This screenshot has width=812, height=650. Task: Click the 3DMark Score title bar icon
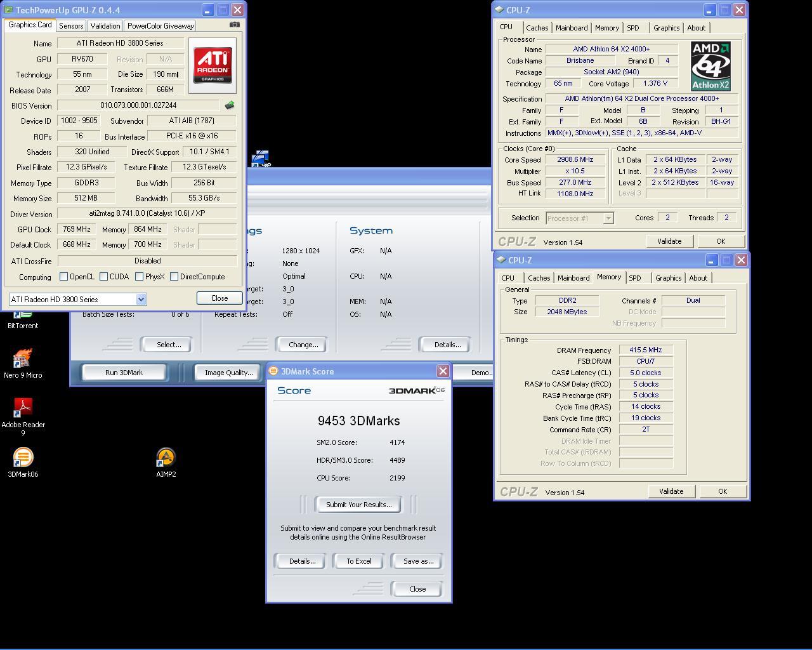click(273, 371)
